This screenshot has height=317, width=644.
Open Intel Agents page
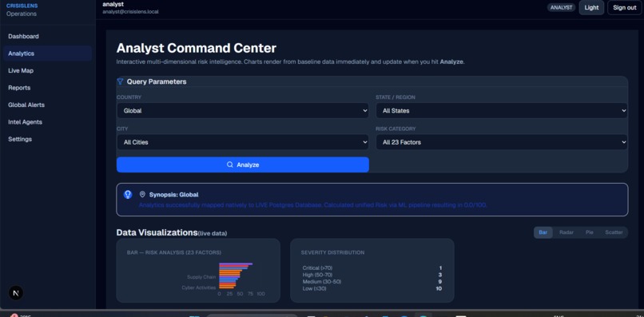[x=25, y=122]
